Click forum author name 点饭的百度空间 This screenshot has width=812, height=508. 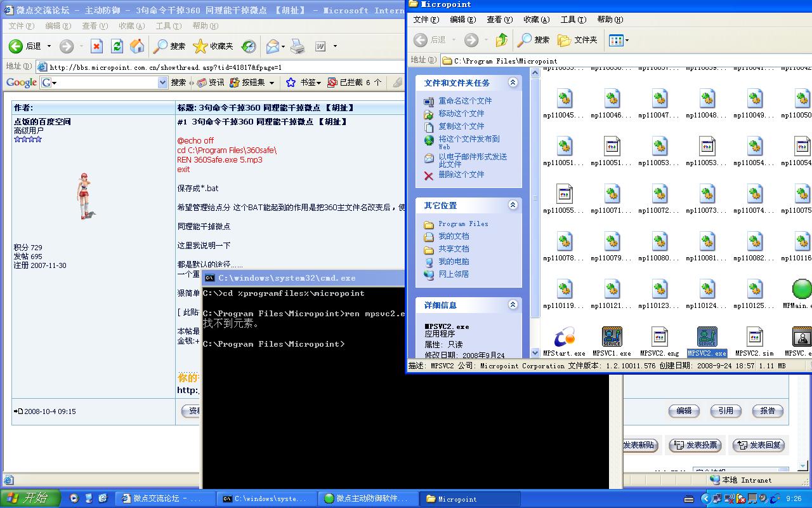(43, 121)
